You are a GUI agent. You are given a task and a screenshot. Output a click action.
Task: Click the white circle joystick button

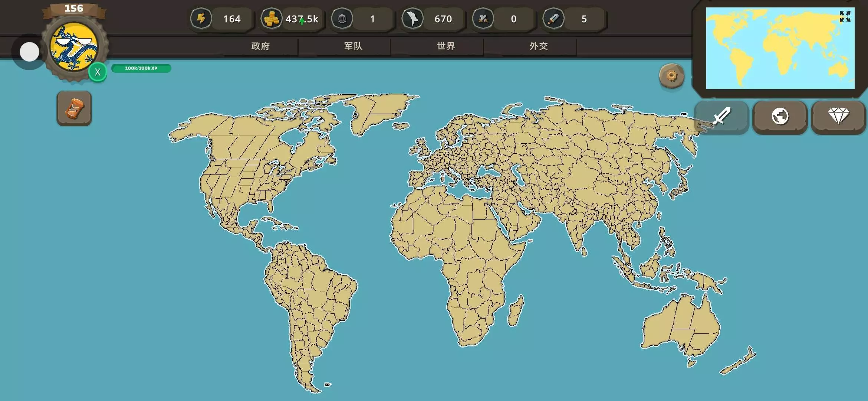(29, 52)
